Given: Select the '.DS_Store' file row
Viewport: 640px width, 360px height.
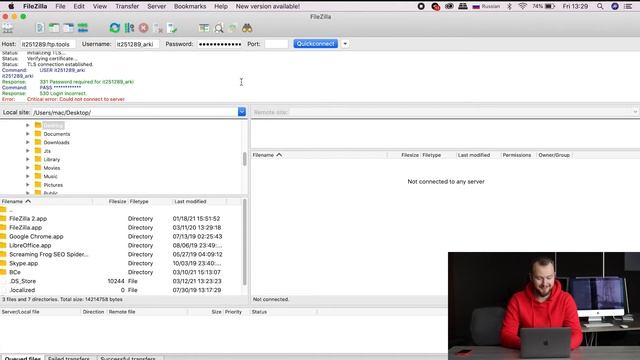Looking at the screenshot, I should tap(122, 281).
